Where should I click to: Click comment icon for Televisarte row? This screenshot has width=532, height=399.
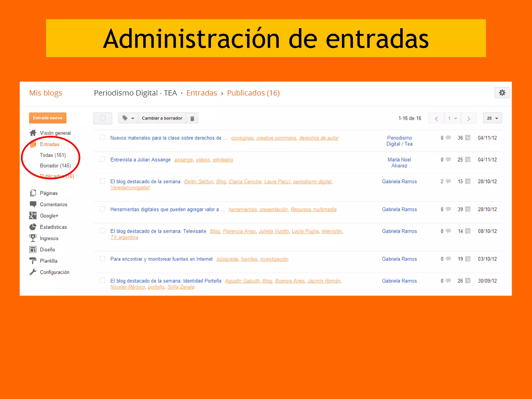pyautogui.click(x=448, y=231)
